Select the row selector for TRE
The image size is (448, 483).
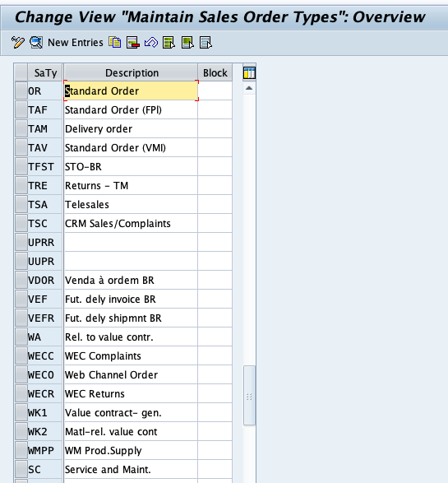[21, 185]
